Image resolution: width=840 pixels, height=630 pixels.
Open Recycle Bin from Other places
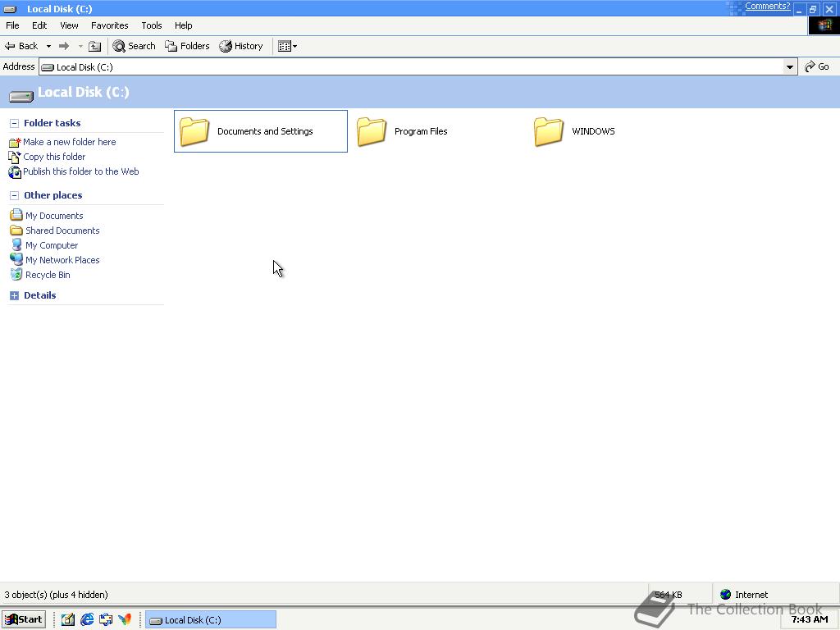(x=48, y=275)
